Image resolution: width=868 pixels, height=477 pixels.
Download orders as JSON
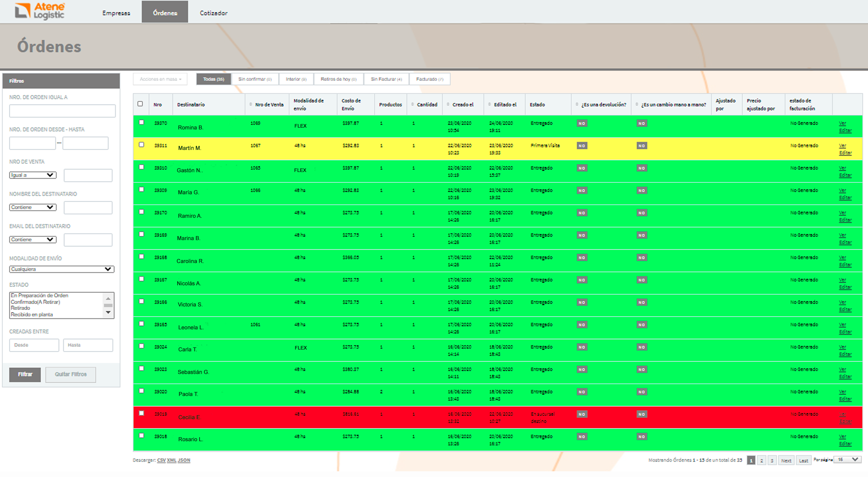(184, 460)
